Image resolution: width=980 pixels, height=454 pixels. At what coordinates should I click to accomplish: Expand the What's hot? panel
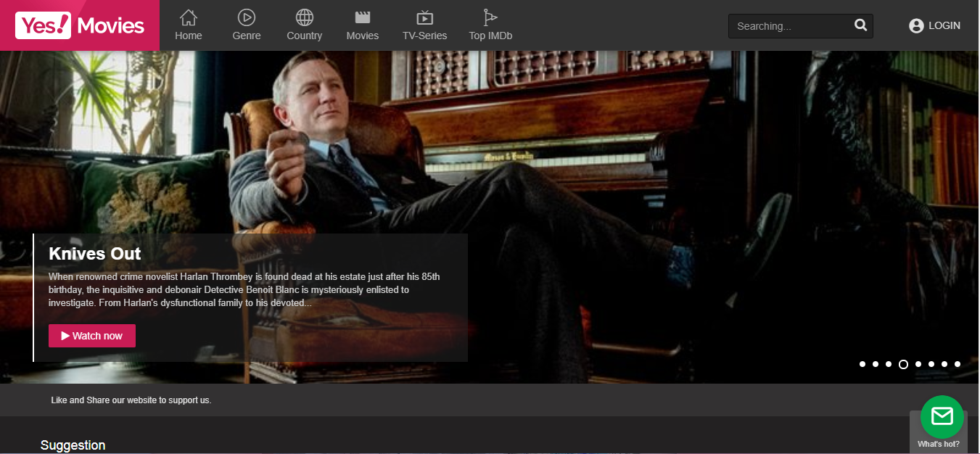(x=938, y=444)
